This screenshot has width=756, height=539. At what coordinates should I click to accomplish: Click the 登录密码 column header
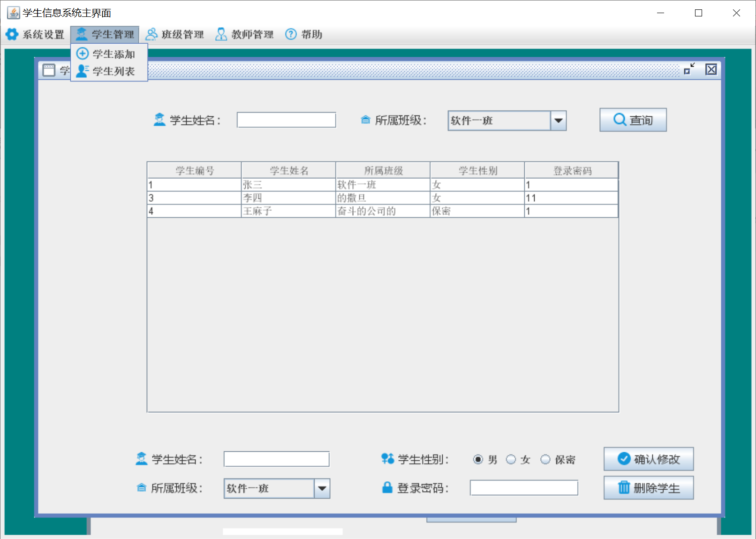tap(571, 170)
